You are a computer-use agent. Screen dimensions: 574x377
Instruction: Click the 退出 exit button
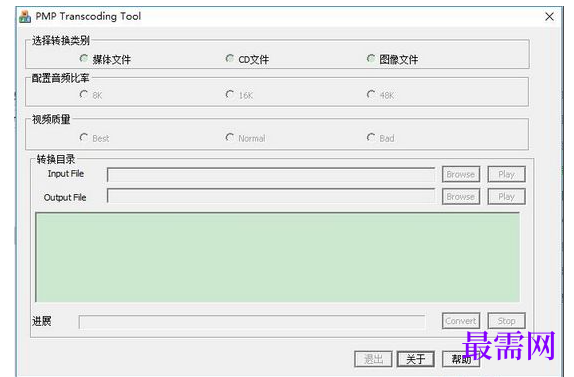coord(373,359)
